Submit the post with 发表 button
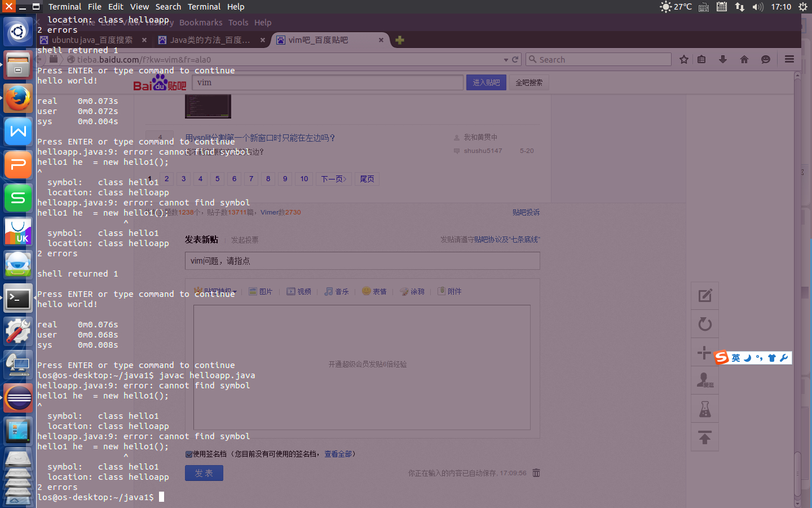 (x=204, y=473)
